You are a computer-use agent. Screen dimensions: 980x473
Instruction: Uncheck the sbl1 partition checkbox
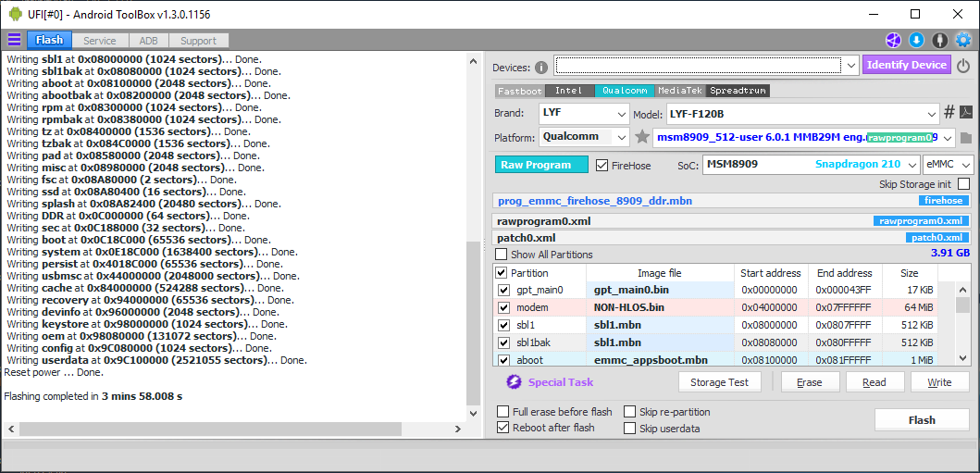(503, 326)
